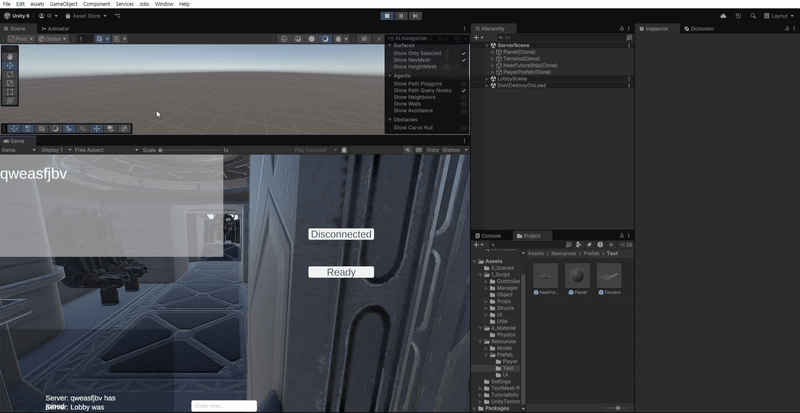The image size is (800, 413).
Task: Open Free Aspect dropdown in Game view
Action: 106,150
